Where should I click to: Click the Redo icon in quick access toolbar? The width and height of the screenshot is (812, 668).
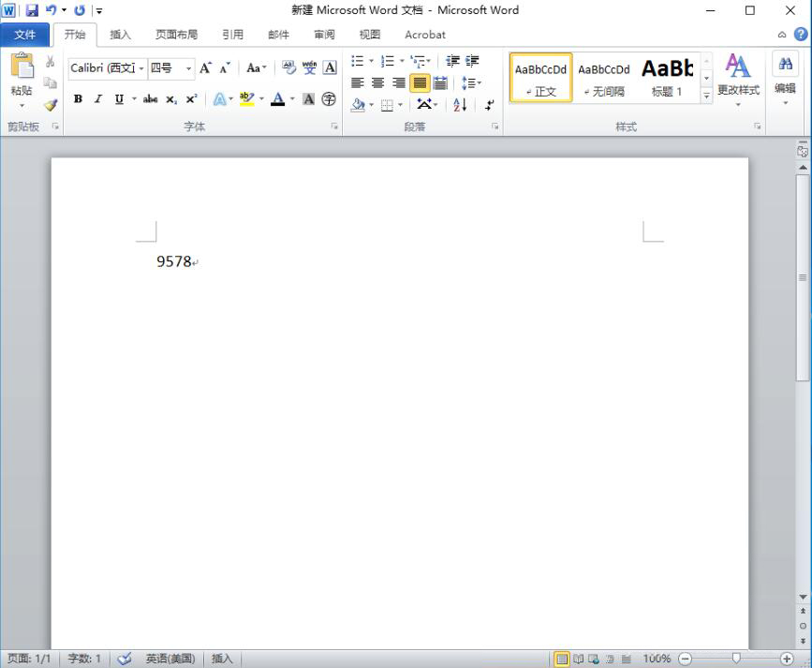tap(80, 10)
